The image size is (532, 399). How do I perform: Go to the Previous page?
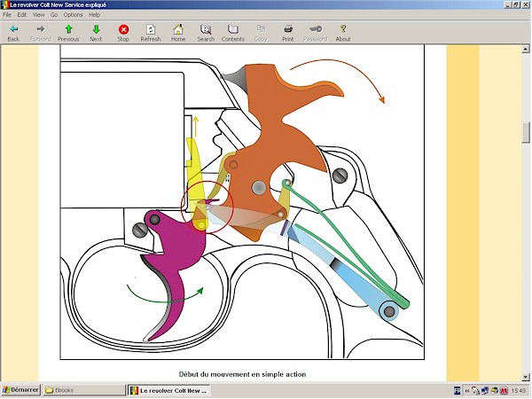pyautogui.click(x=68, y=33)
